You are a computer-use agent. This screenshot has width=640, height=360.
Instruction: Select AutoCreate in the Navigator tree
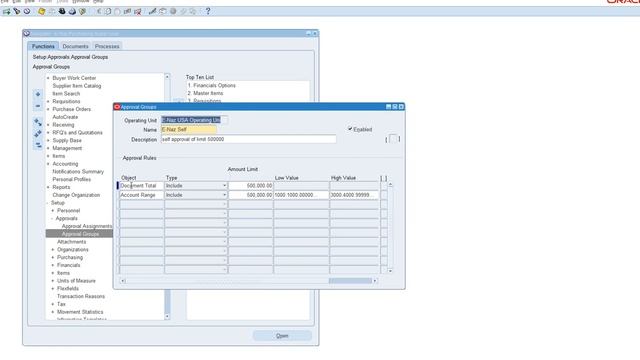(65, 117)
